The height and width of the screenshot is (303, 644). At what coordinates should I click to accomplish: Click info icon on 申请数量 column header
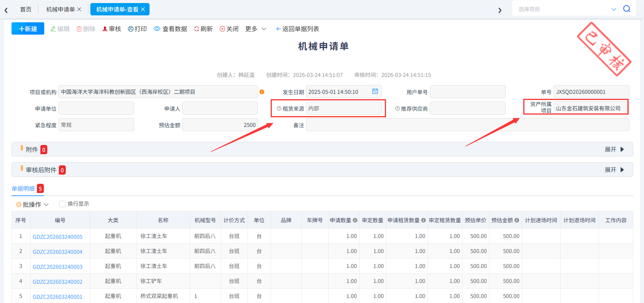[x=355, y=220]
